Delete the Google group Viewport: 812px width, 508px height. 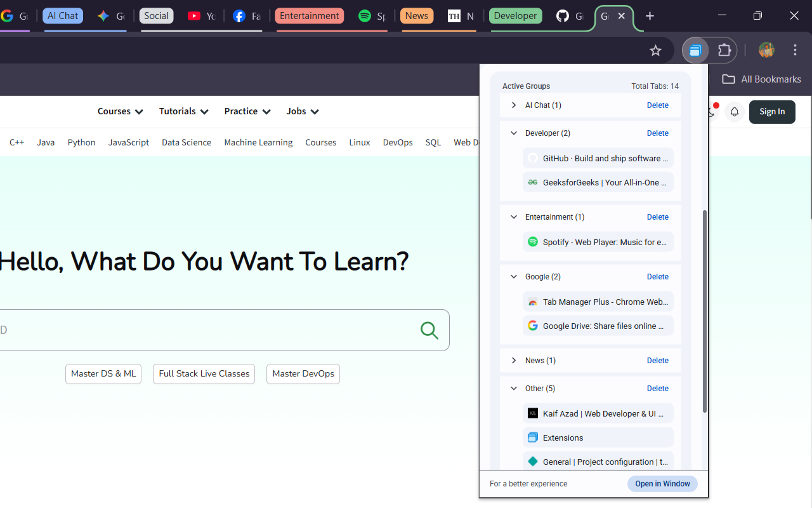coord(658,277)
